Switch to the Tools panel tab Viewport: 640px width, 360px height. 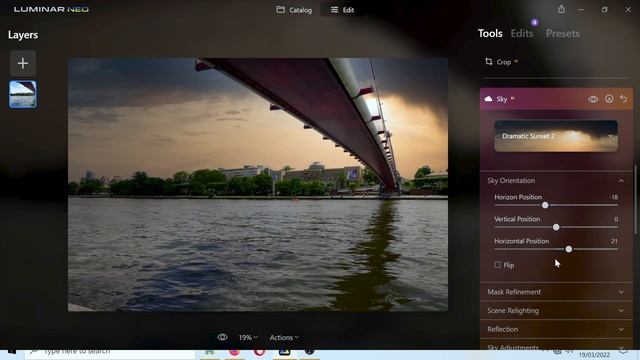490,33
